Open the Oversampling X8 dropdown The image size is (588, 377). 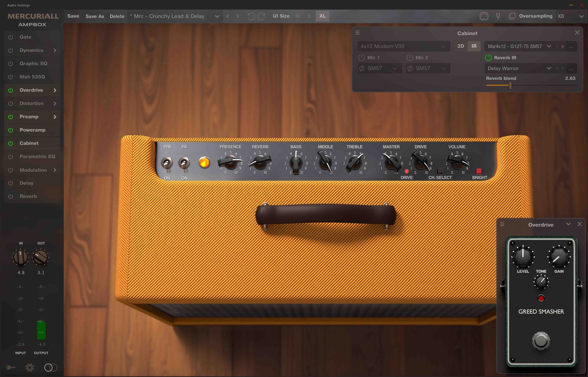(581, 16)
